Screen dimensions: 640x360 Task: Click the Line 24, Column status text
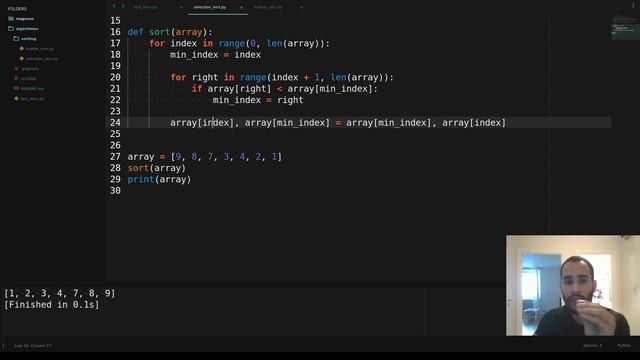pos(33,346)
